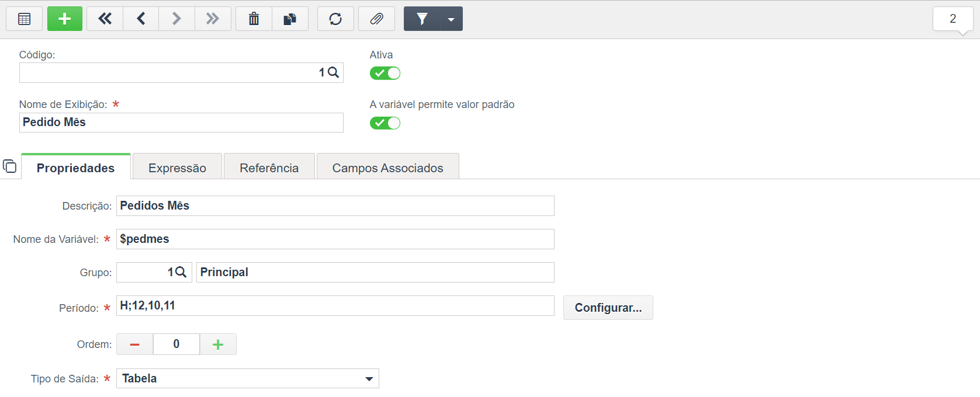The width and height of the screenshot is (980, 397).
Task: Switch to grid list view icon
Action: click(x=24, y=19)
